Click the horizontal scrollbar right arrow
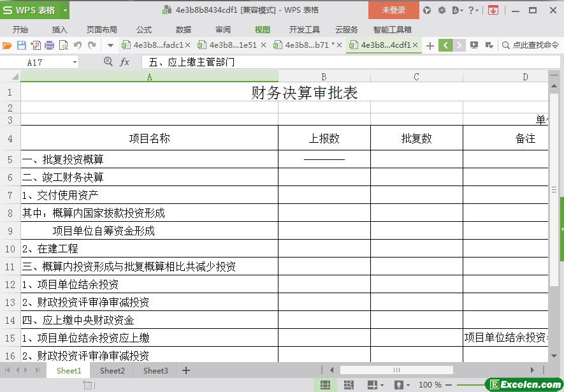Viewport: 564px width, 392px height. 532,370
